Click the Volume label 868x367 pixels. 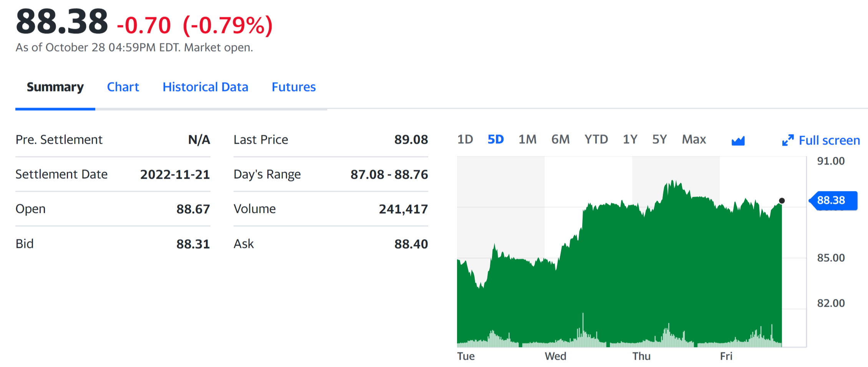(x=255, y=209)
